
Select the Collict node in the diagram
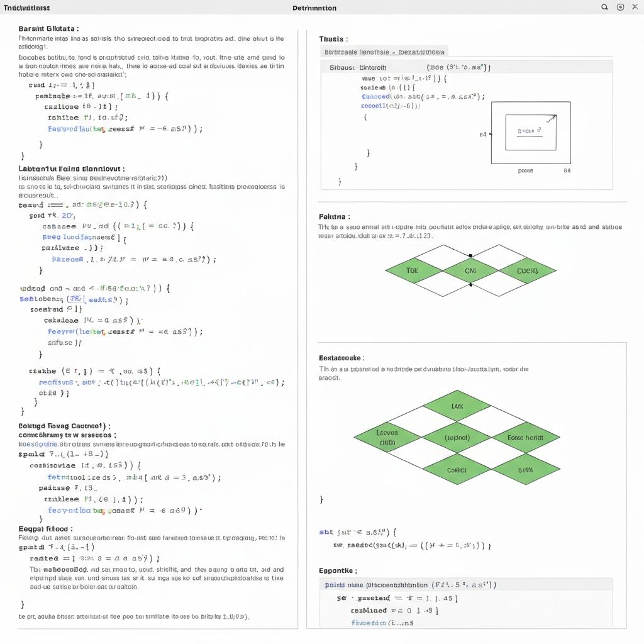click(x=457, y=469)
